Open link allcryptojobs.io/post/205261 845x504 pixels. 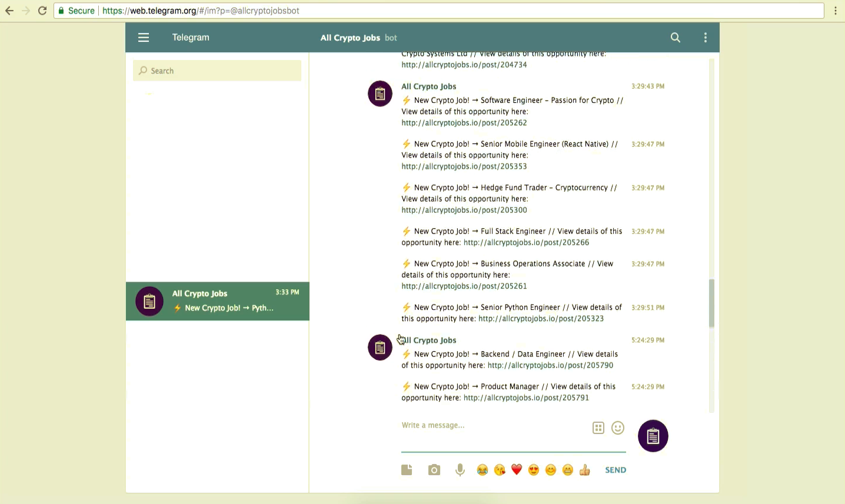(464, 286)
